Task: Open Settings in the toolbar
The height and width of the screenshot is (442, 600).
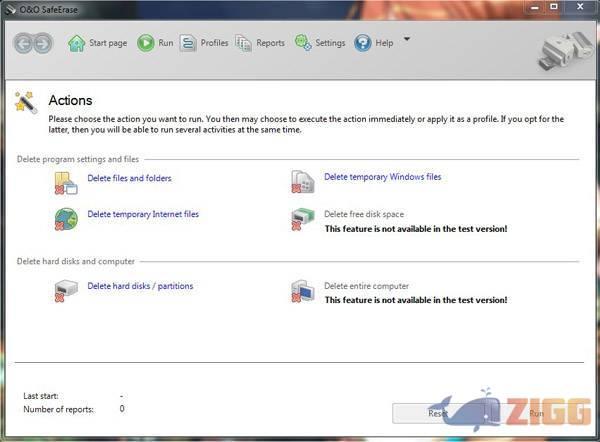Action: (x=320, y=43)
